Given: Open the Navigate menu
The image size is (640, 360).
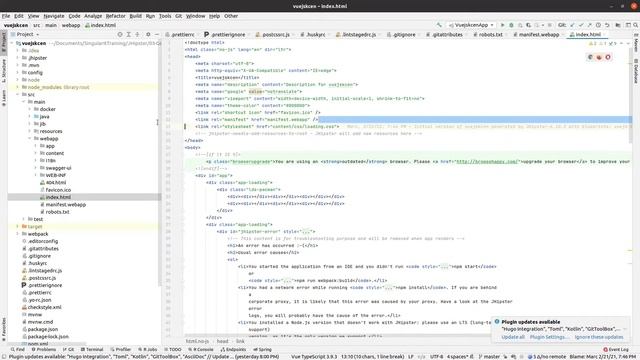Looking at the screenshot, I should pos(54,16).
